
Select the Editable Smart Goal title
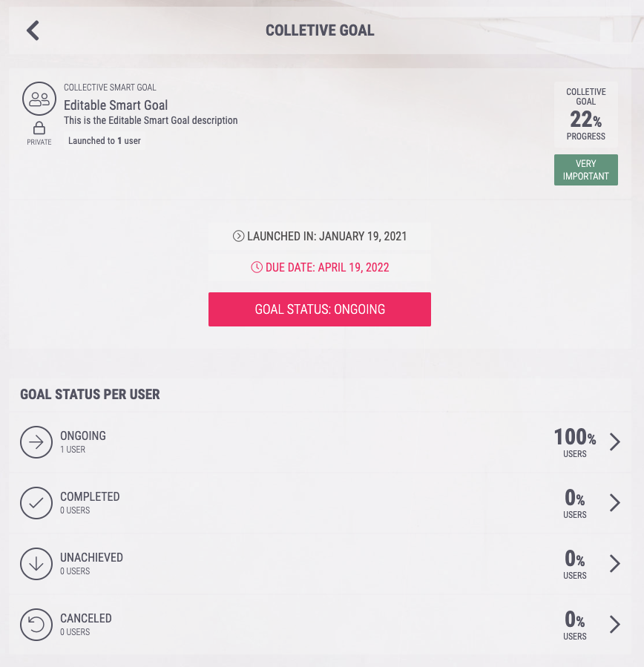click(x=116, y=105)
